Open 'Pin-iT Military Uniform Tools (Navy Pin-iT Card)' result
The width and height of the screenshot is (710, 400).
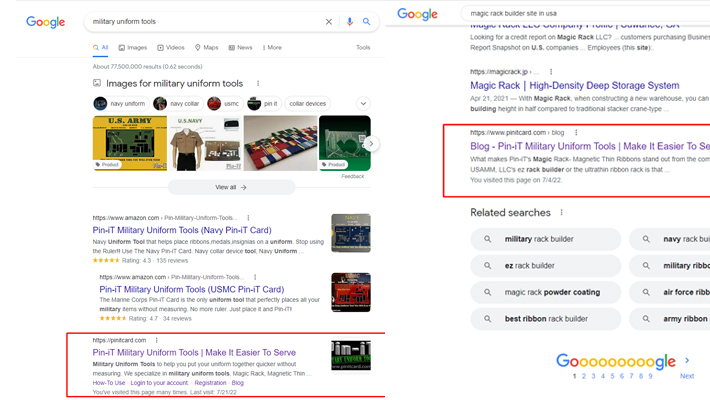[182, 230]
